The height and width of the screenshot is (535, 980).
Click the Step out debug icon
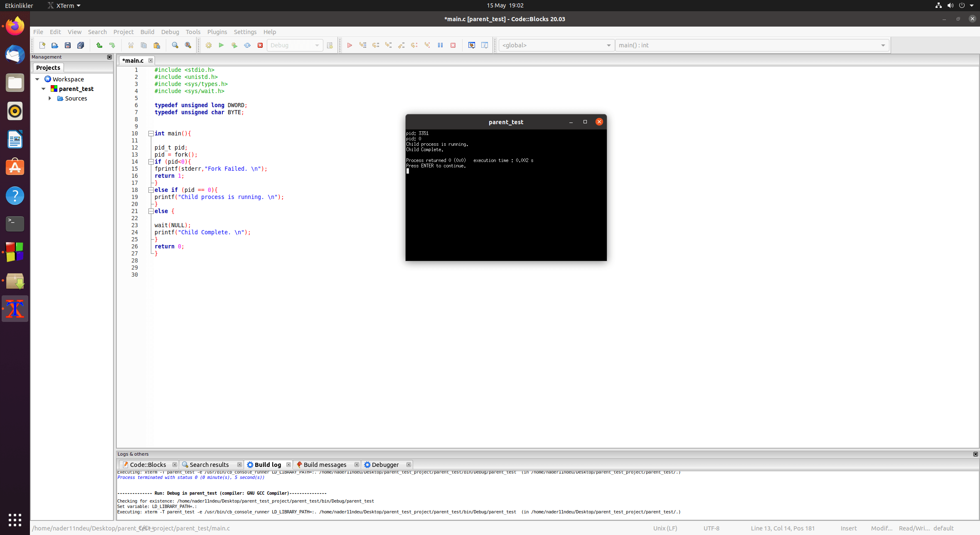[401, 45]
